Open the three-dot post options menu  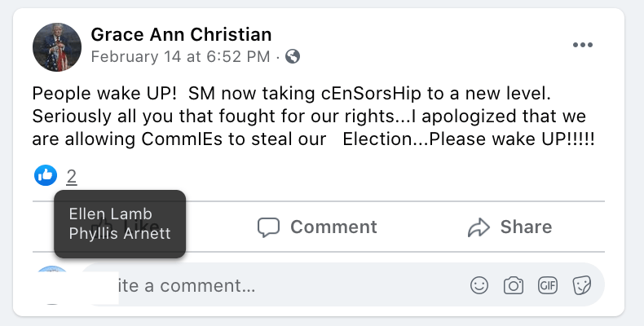pos(582,45)
